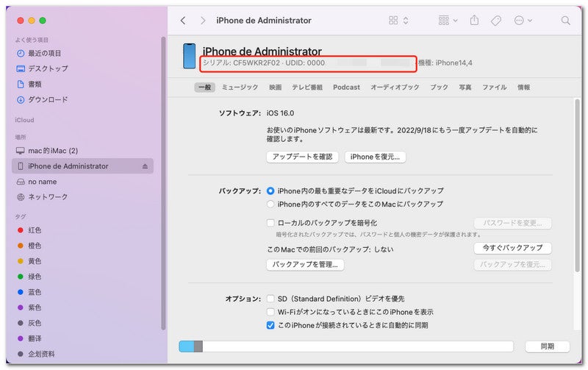
Task: Click the iOS 16.0 version text
Action: 280,113
